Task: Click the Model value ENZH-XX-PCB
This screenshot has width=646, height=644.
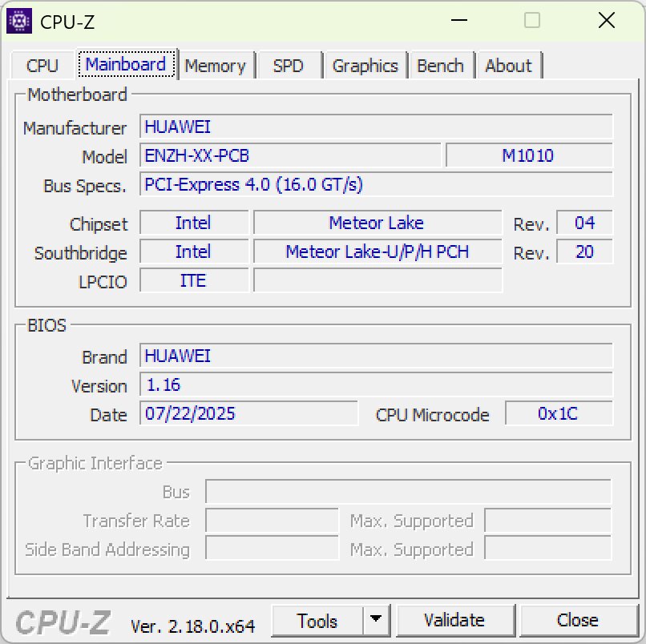Action: 290,155
